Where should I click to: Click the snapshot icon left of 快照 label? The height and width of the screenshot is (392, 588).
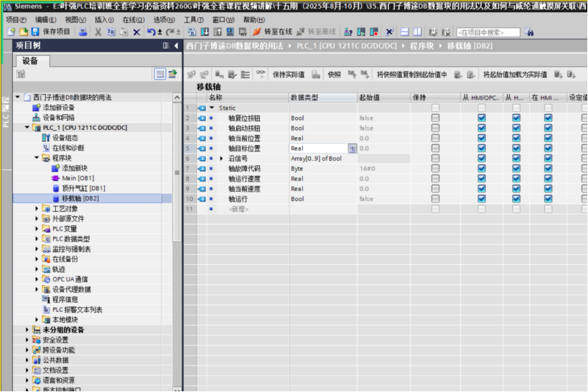pyautogui.click(x=316, y=74)
